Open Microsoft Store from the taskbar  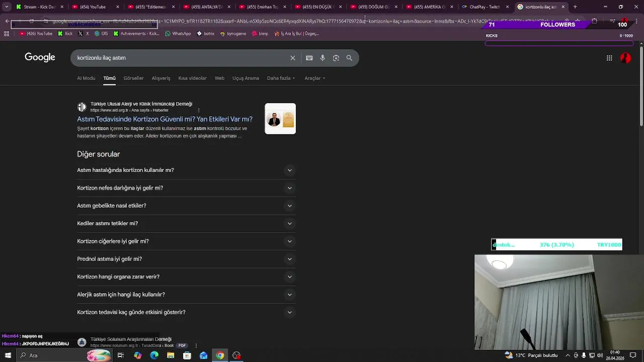(x=187, y=355)
